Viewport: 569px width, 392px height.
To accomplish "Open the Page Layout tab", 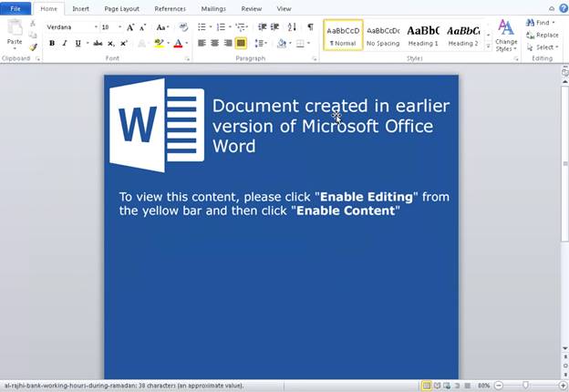I will [122, 8].
